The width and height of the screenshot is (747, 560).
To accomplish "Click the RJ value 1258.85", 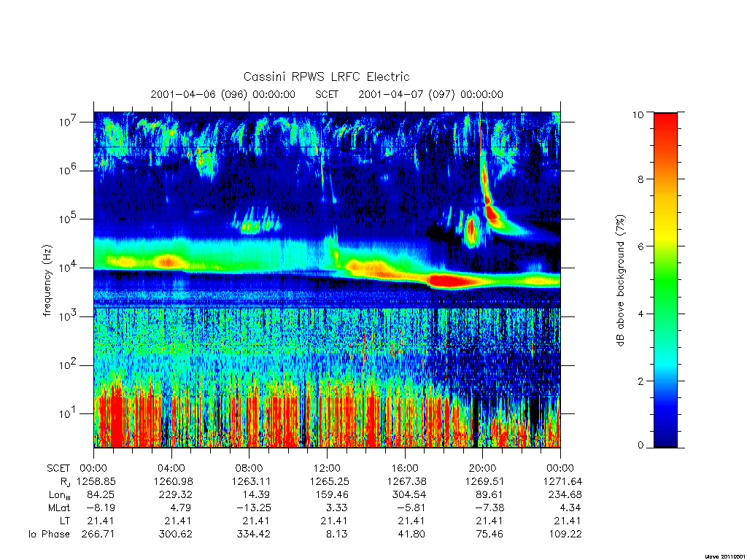I will coord(97,481).
